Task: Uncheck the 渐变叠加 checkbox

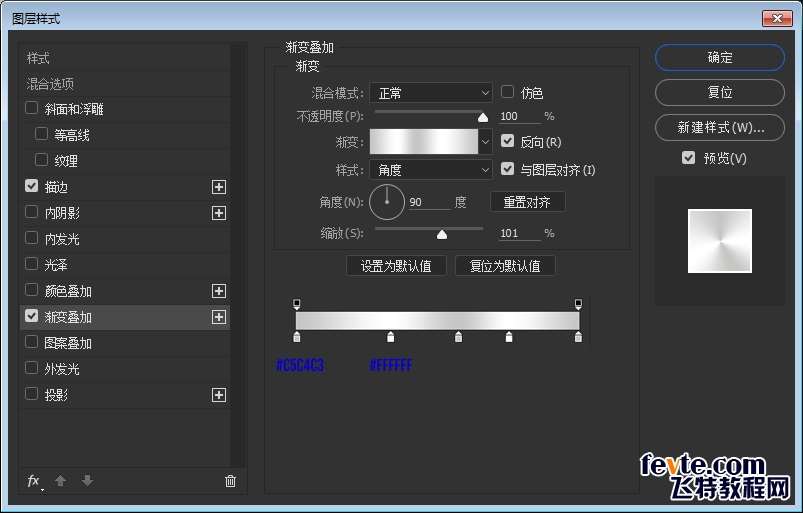Action: (x=31, y=316)
